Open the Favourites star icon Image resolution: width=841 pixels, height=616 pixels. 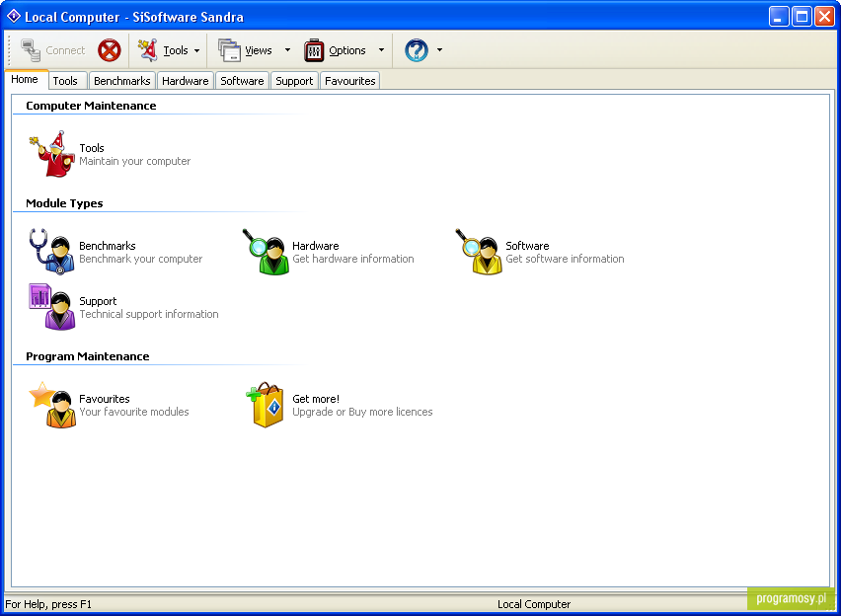point(52,405)
